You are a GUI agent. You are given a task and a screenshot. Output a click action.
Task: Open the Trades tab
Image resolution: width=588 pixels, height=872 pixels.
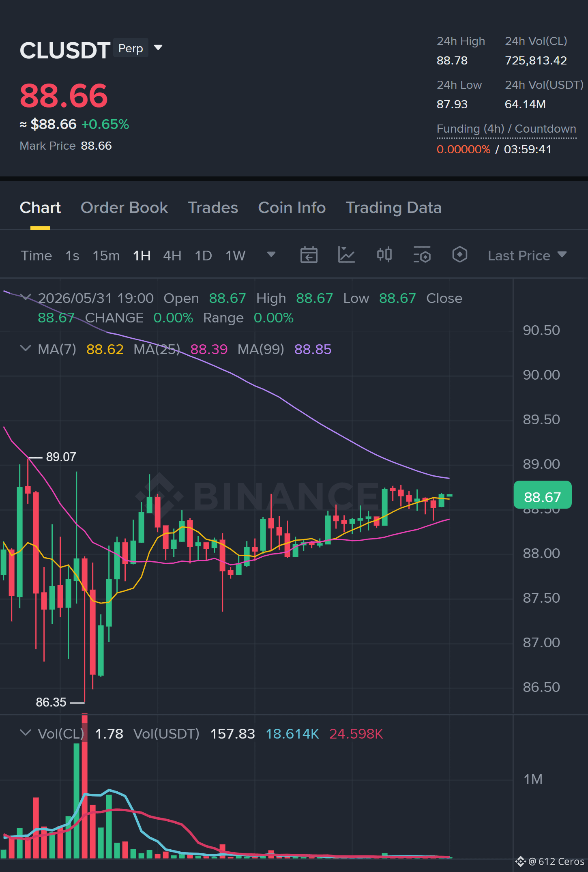[213, 208]
